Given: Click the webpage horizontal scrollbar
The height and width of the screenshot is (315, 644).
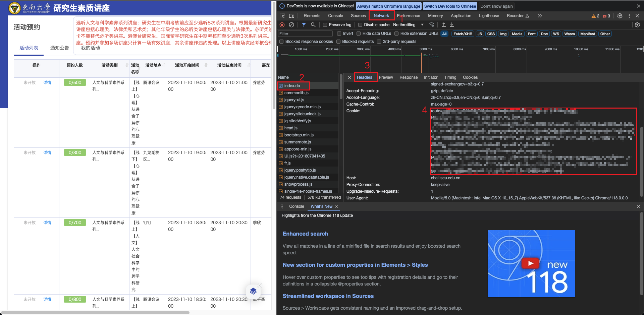Looking at the screenshot, I should [x=95, y=312].
